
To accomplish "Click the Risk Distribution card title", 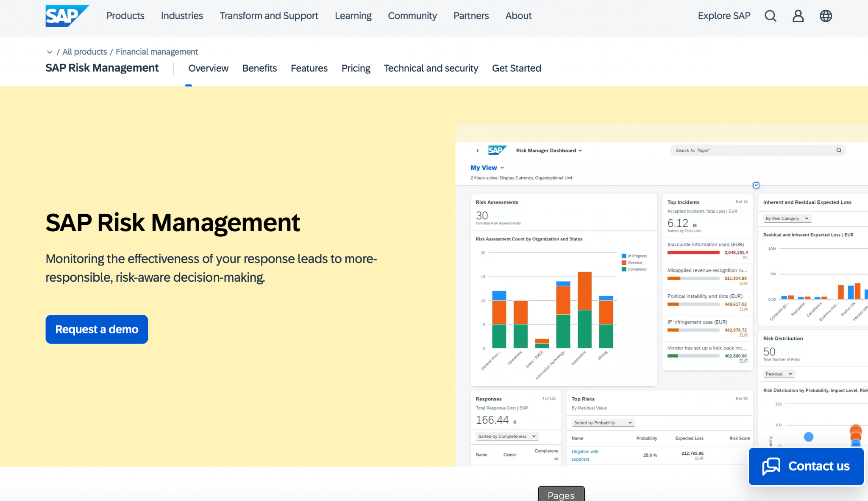I will (x=783, y=339).
